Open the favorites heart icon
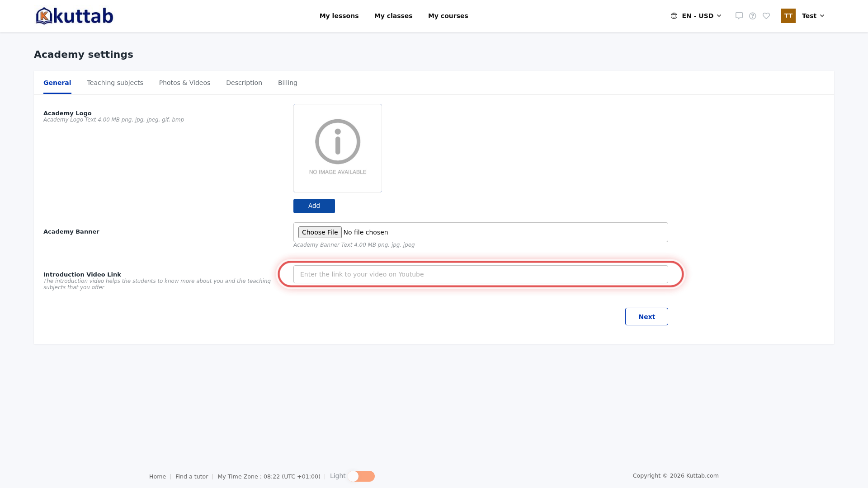The image size is (868, 488). tap(766, 16)
